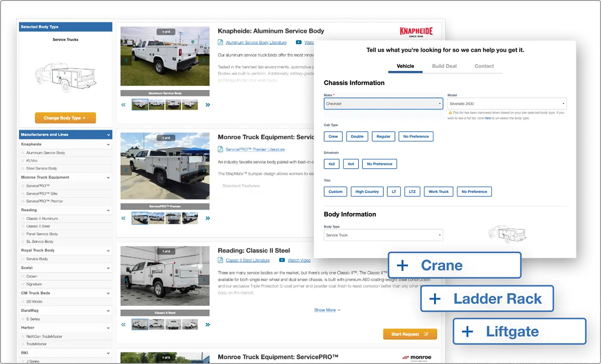Screen dimensions: 601x364
Task: Check the Classic II Aluminum filter
Action: (x=23, y=218)
